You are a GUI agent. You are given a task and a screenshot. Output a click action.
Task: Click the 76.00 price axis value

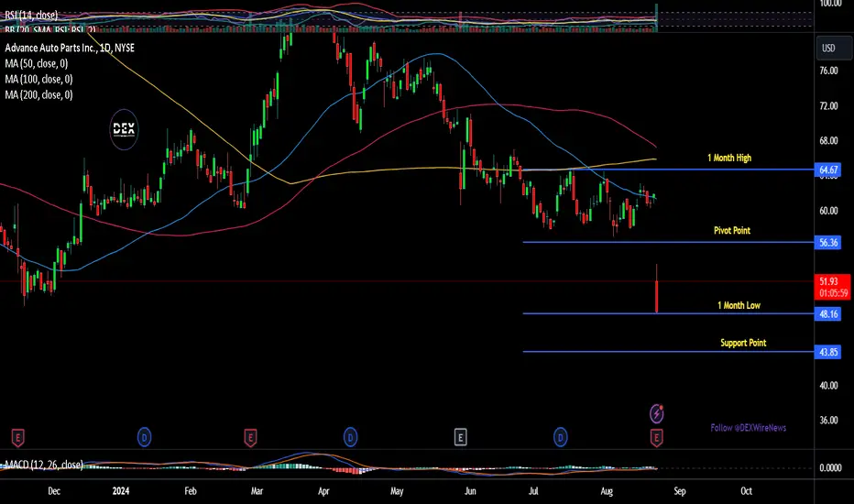(828, 71)
